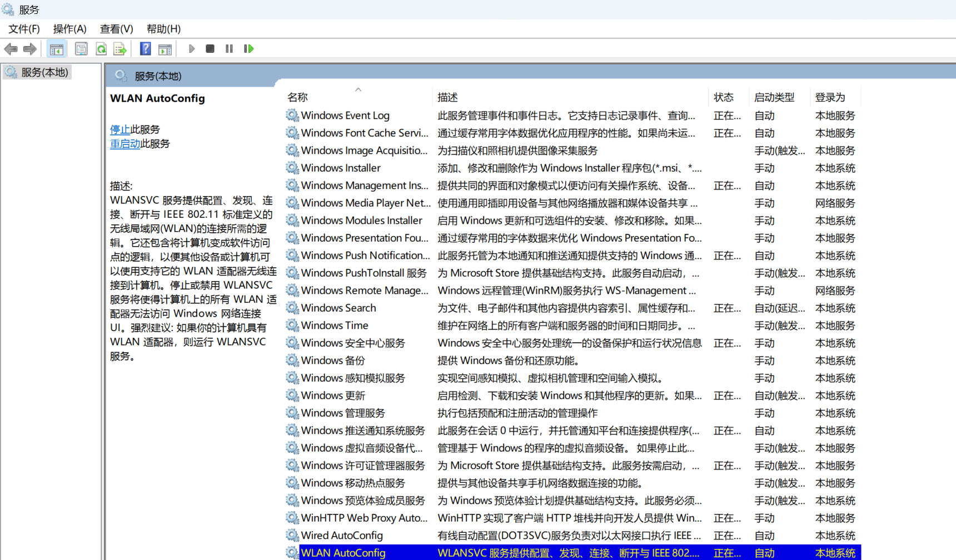The width and height of the screenshot is (956, 560).
Task: Click the gear icon beside Windows Modules Installer
Action: point(292,221)
